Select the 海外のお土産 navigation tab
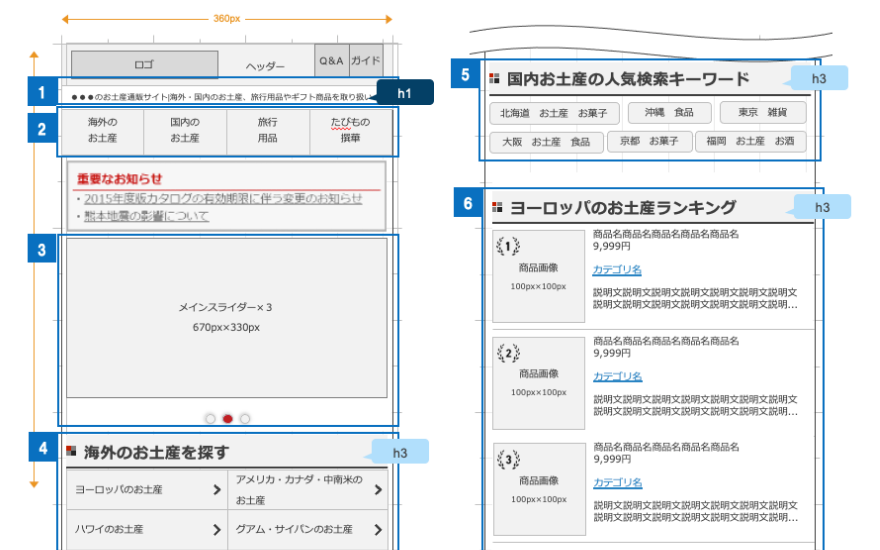Image resolution: width=880 pixels, height=550 pixels. pos(102,130)
